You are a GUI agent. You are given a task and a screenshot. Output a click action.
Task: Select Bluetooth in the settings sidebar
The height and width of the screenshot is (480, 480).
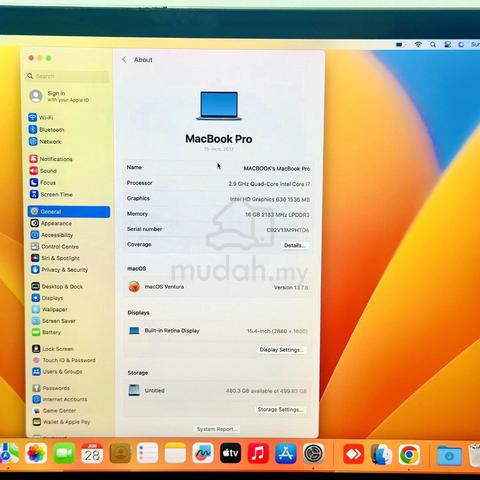click(47, 130)
